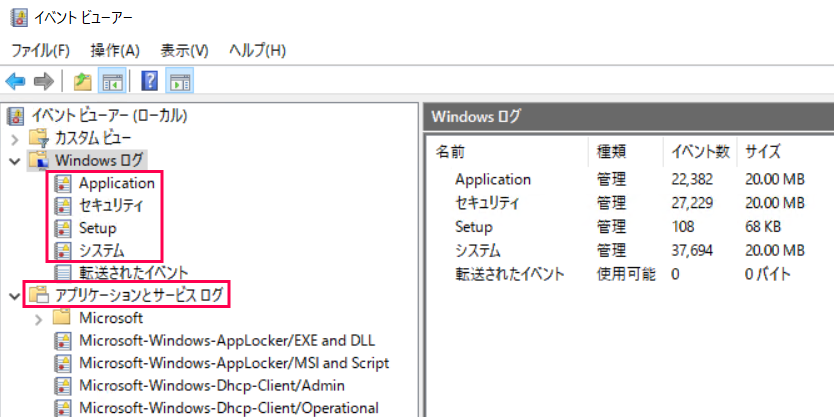Image resolution: width=834 pixels, height=417 pixels.
Task: Click the カスタム ビュー folder icon
Action: pyautogui.click(x=39, y=138)
